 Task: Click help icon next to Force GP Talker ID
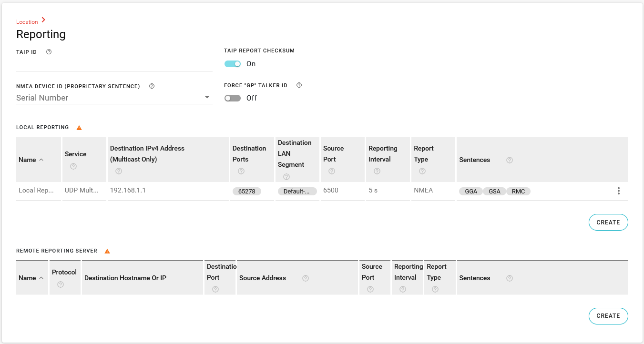click(x=299, y=85)
